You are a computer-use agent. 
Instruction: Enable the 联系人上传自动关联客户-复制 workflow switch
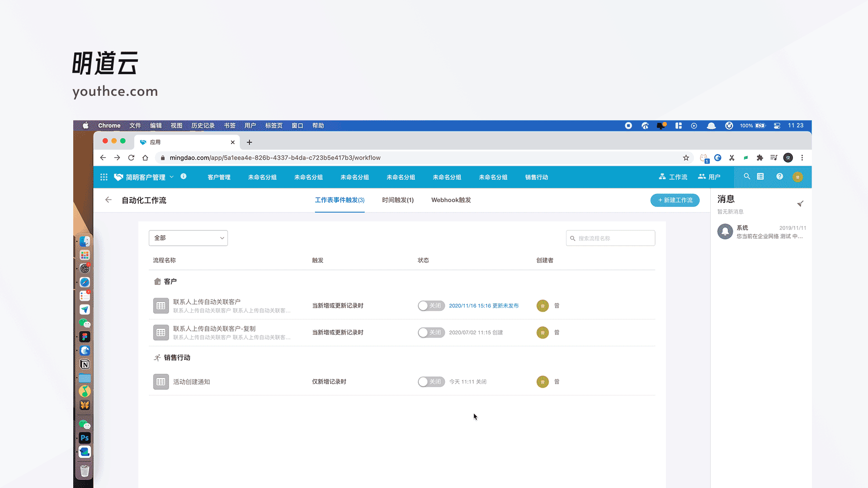[x=430, y=333]
